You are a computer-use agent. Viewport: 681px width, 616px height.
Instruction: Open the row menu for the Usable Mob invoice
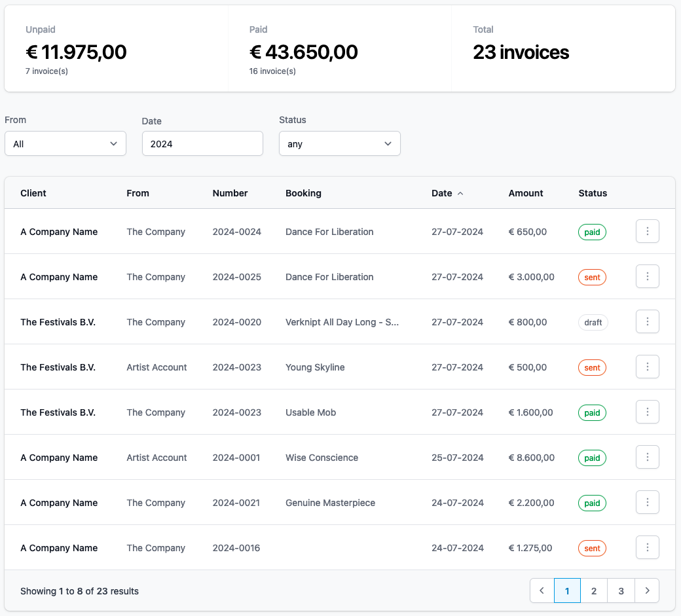click(x=647, y=412)
